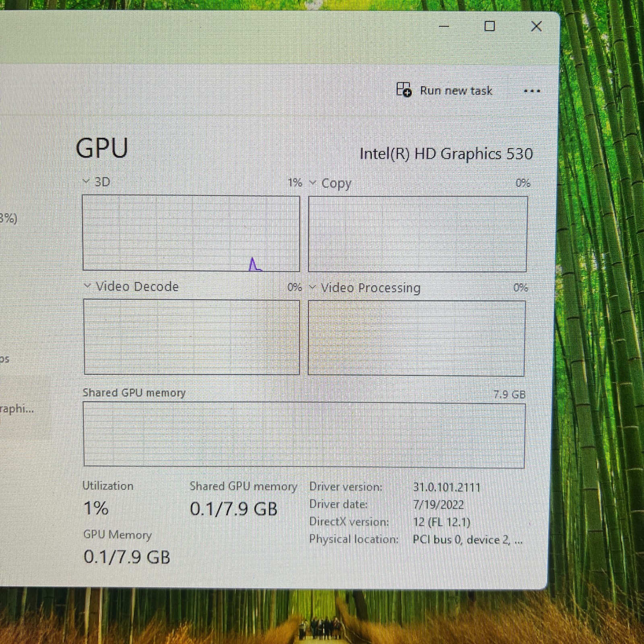Click the 3D engine 1% reading
Viewport: 644px width, 644px height.
pos(295,183)
